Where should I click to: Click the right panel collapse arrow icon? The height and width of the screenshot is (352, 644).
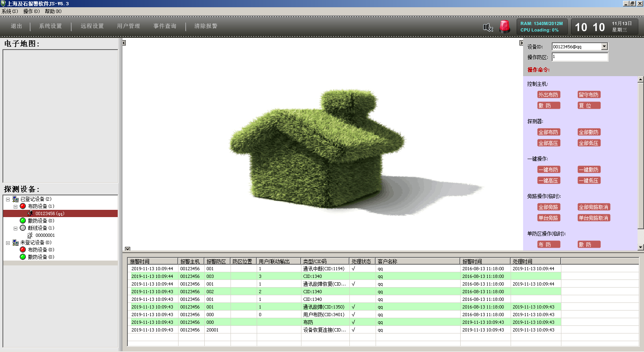tap(521, 43)
